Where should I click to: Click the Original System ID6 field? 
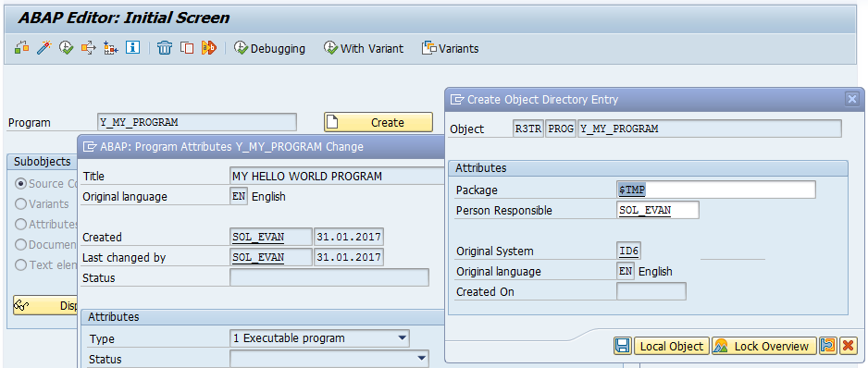pyautogui.click(x=629, y=251)
